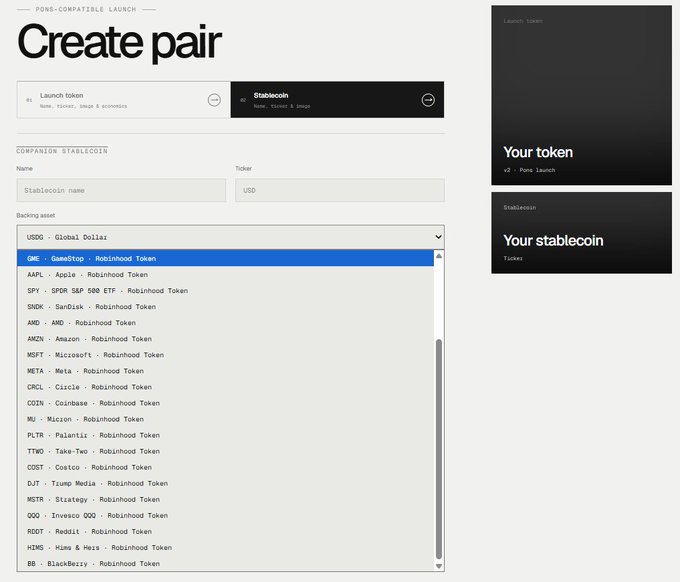
Task: Click the arrow icon on the Stablecoin step
Action: pos(428,100)
